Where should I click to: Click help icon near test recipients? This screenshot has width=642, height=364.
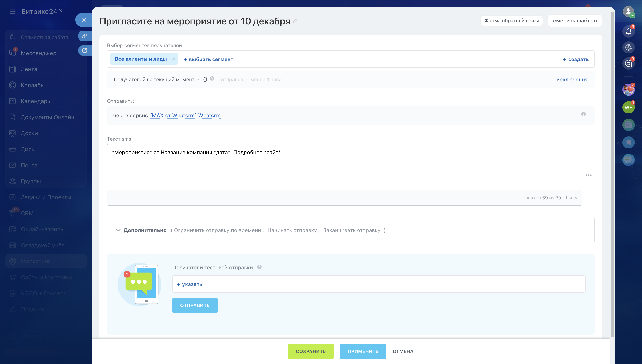coord(259,267)
